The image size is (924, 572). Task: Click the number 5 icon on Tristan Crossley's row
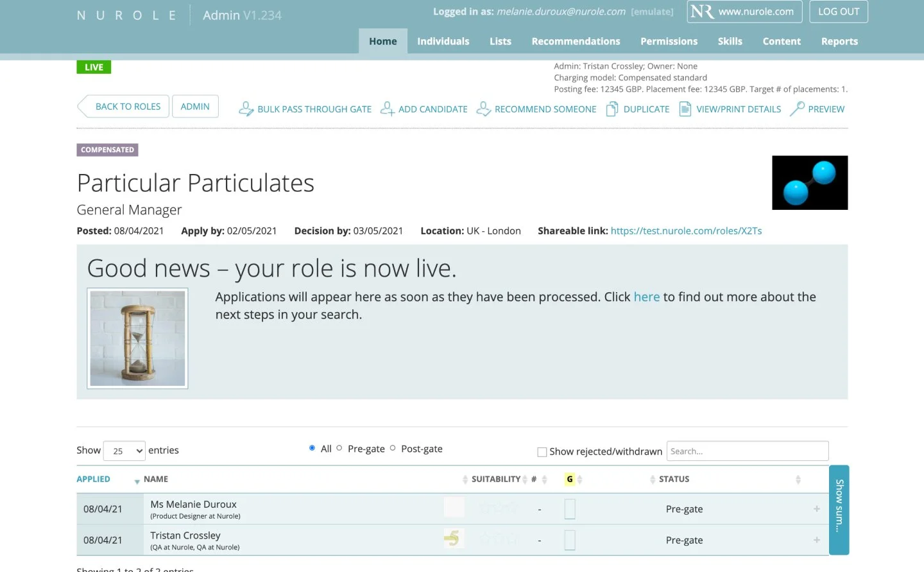pos(454,539)
